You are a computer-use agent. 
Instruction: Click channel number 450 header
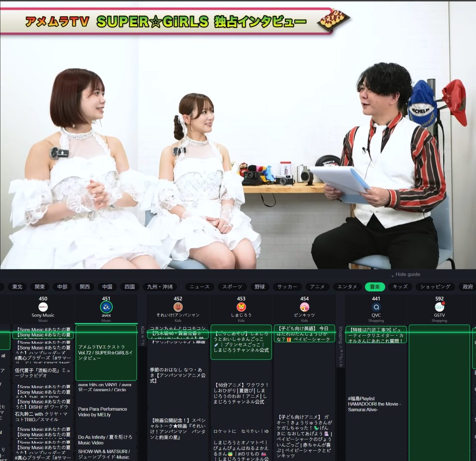(x=43, y=298)
